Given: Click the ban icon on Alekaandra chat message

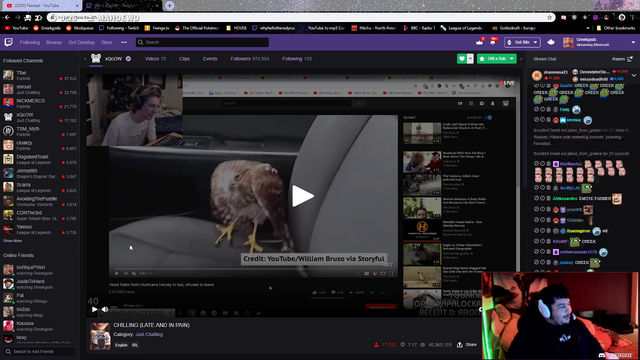Looking at the screenshot, I should pos(536,198).
